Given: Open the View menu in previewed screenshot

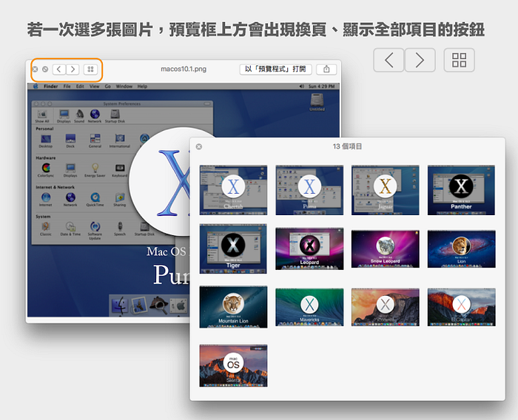Looking at the screenshot, I should [94, 87].
